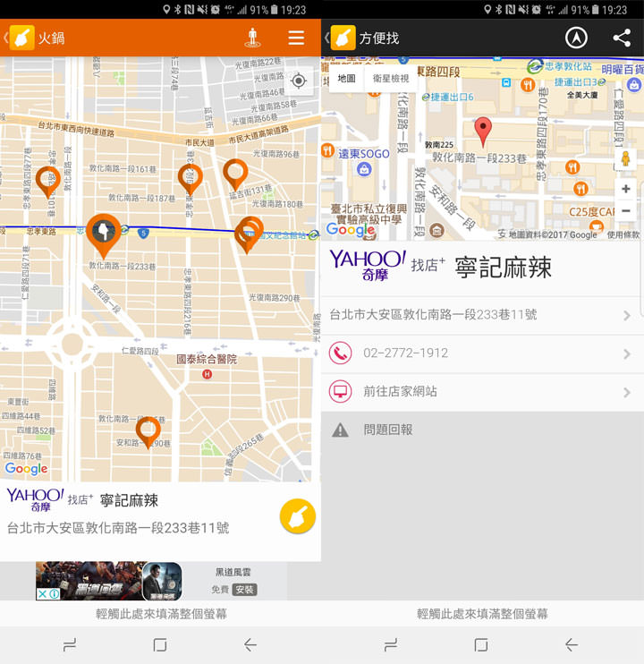Tap the 火鍋 app logo icon
The image size is (644, 664).
pos(22,38)
